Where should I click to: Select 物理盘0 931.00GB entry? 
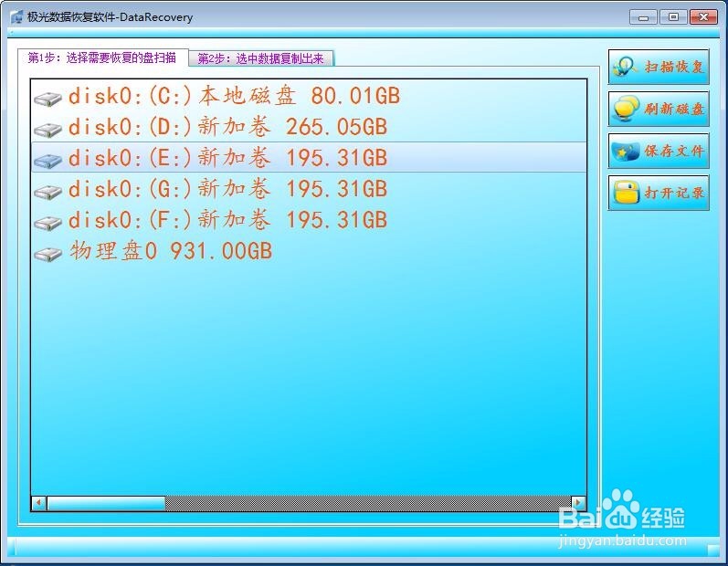point(309,250)
